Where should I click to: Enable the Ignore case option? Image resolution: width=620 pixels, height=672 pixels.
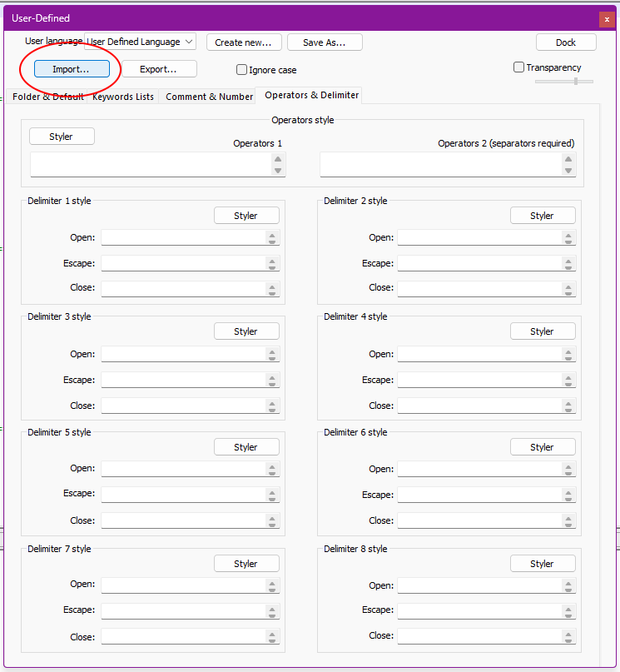241,69
